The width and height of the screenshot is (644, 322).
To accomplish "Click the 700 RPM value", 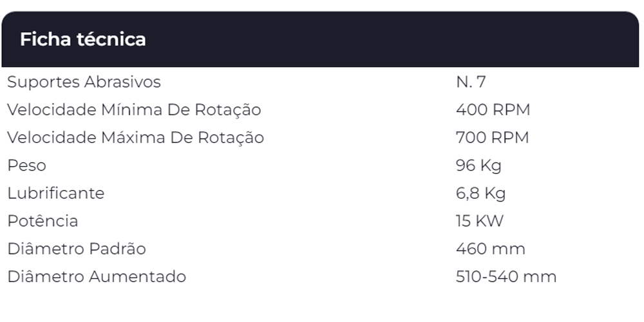I will click(492, 138).
